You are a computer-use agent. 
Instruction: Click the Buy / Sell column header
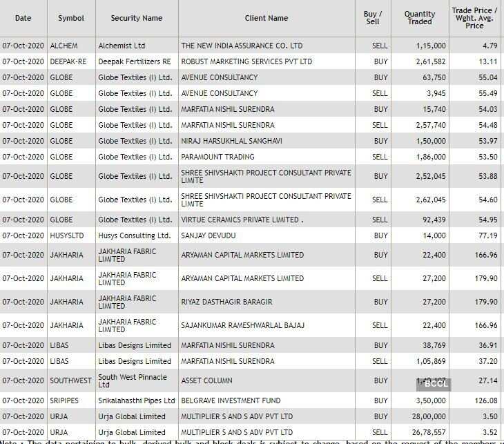(x=373, y=18)
